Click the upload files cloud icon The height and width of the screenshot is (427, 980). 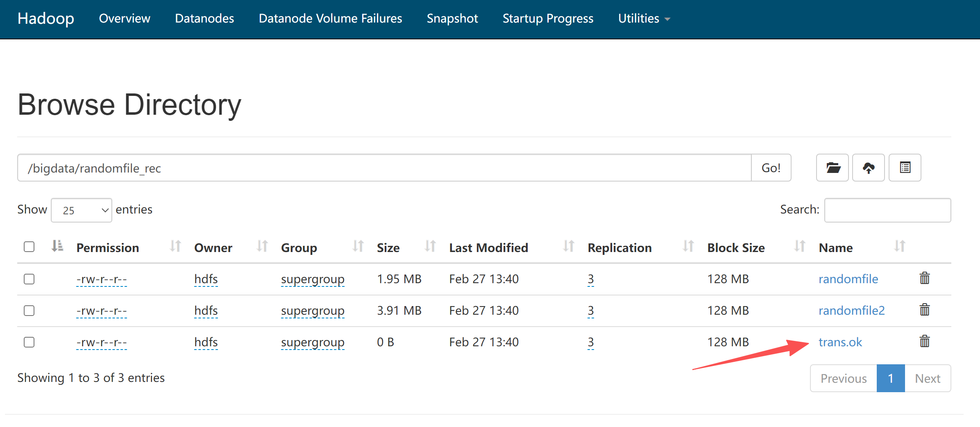point(868,168)
